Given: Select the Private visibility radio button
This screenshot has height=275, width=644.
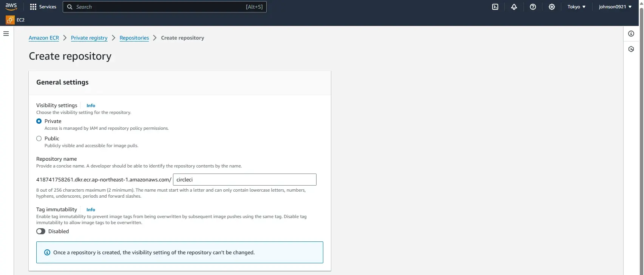Looking at the screenshot, I should (x=39, y=121).
